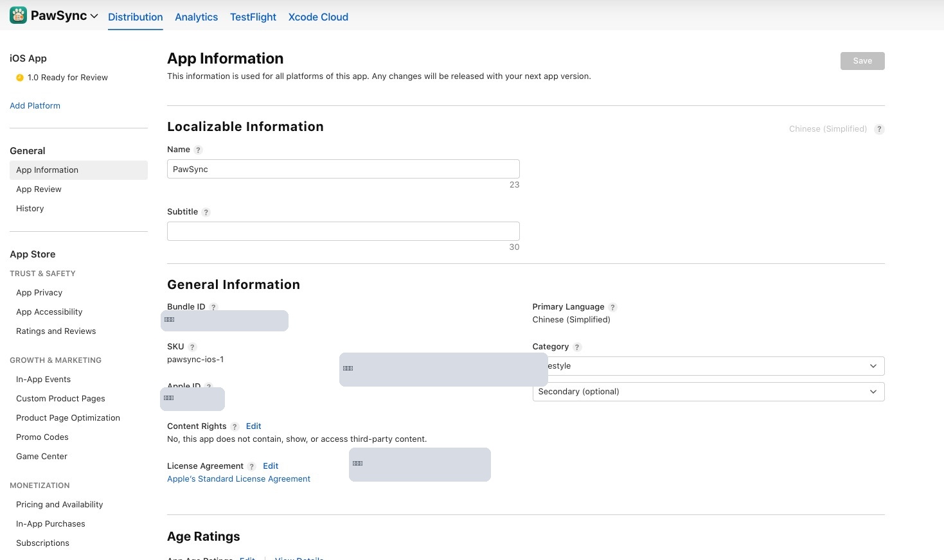Open Apple's Standard License Agreement link
The height and width of the screenshot is (560, 944).
[x=238, y=479]
